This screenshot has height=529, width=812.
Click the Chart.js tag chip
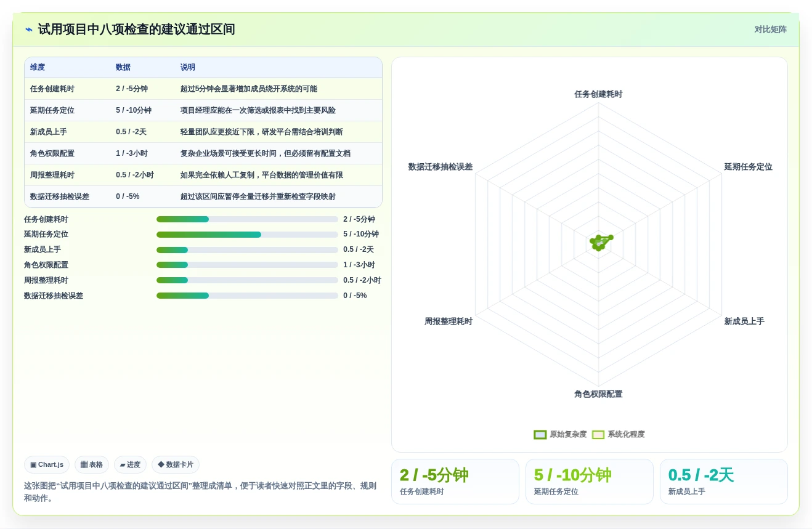tap(47, 465)
